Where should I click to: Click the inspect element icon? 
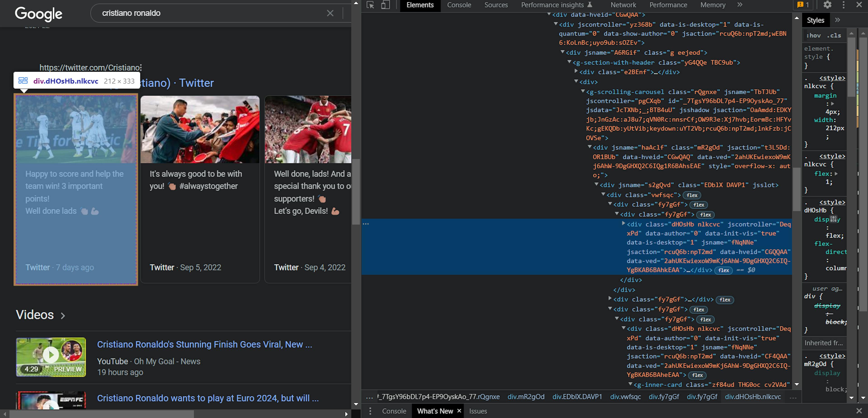[x=370, y=5]
